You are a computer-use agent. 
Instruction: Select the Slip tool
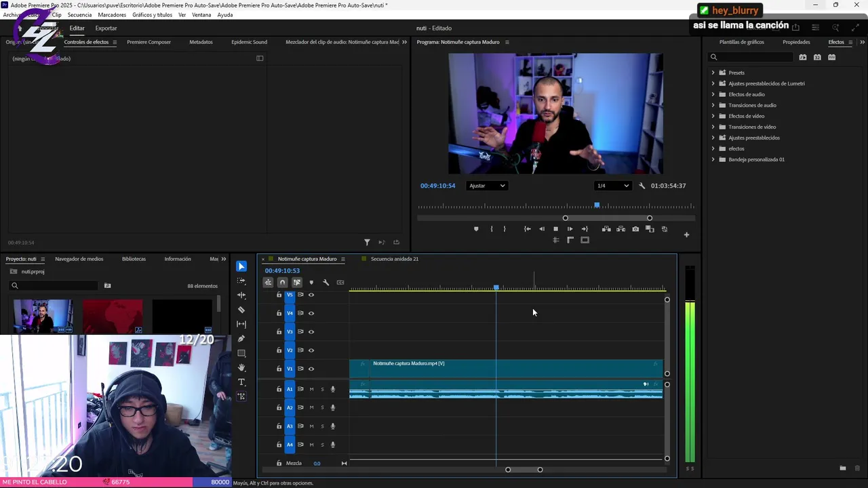click(241, 324)
